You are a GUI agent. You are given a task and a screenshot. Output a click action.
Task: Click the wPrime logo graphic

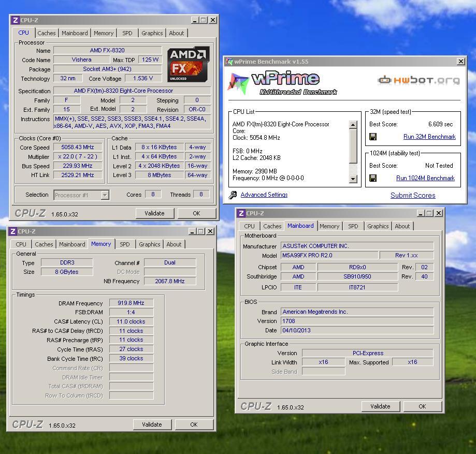[x=282, y=83]
